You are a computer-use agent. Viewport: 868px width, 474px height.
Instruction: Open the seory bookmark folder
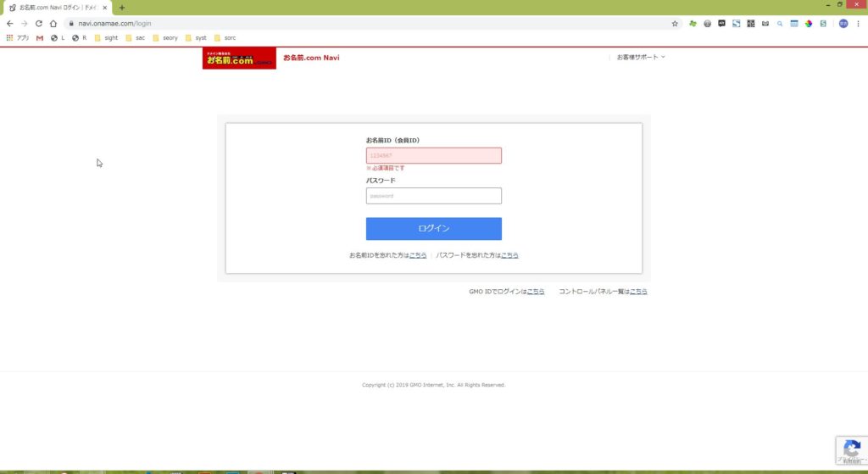165,37
